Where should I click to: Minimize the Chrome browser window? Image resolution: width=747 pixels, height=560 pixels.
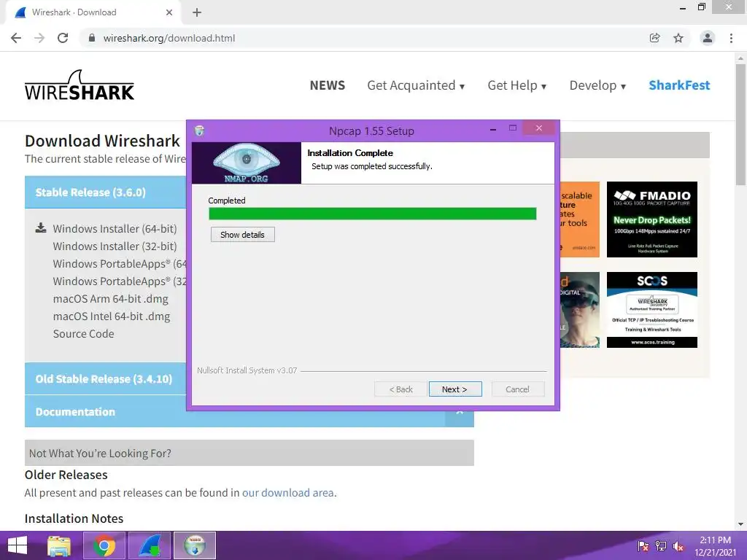683,7
